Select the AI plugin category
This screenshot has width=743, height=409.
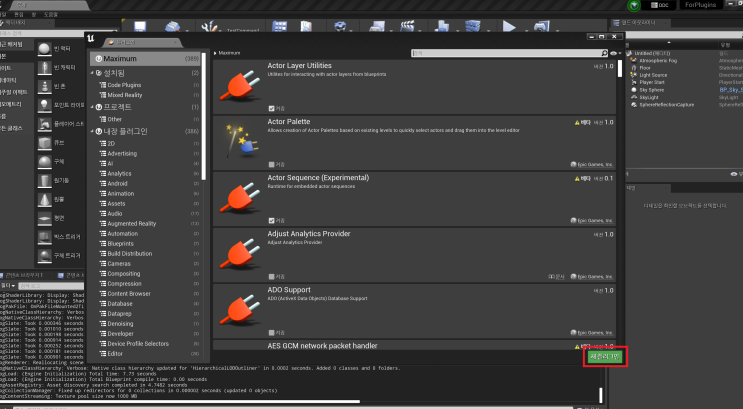coord(110,164)
